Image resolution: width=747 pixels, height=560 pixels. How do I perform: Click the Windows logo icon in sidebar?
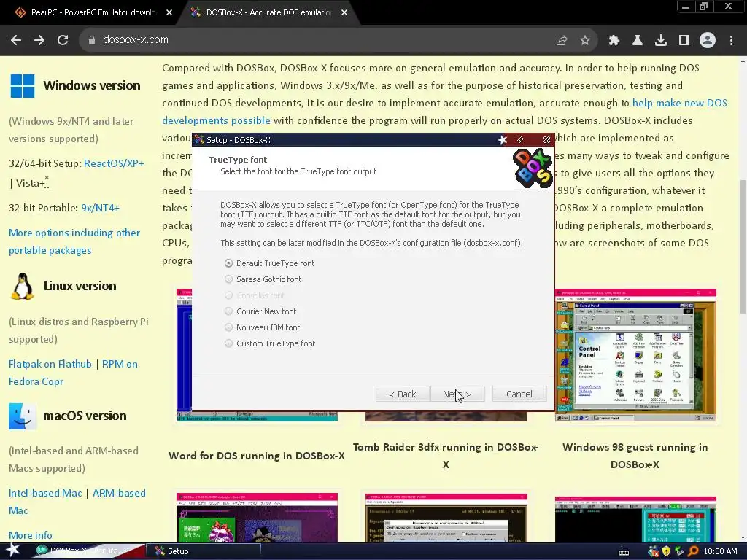coord(23,86)
